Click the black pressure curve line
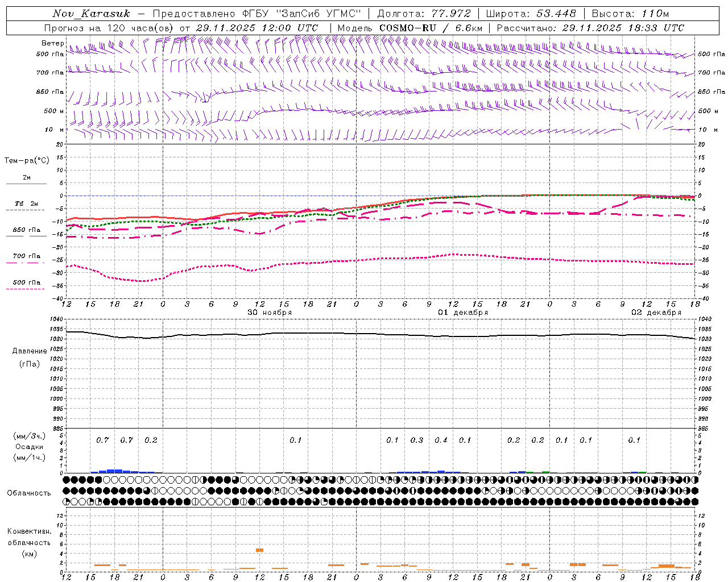 pyautogui.click(x=381, y=334)
